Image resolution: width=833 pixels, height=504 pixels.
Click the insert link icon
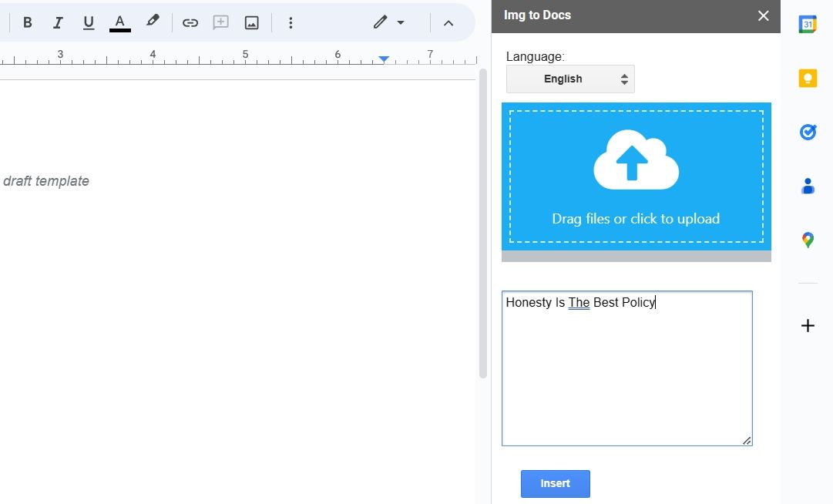190,22
